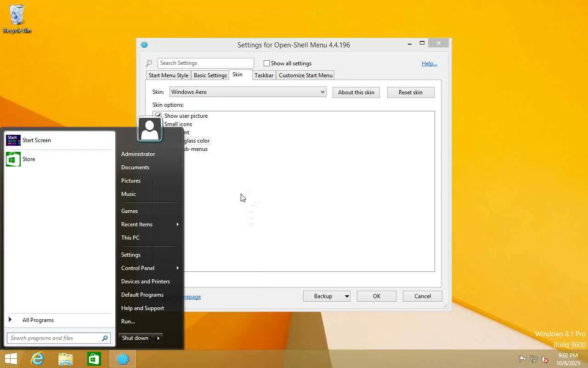Confirm settings with the OK button
Viewport: 588px width, 368px height.
tap(377, 296)
